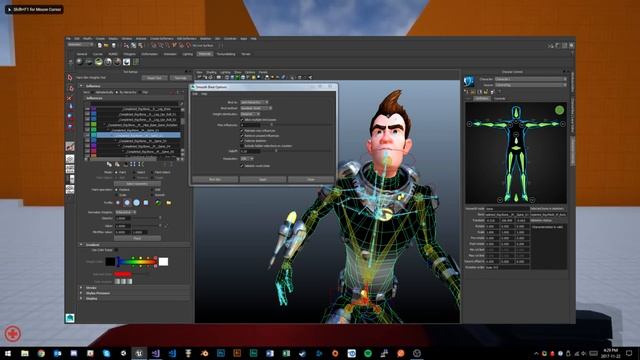
Task: Click the red cross circle overlay icon
Action: pyautogui.click(x=13, y=333)
